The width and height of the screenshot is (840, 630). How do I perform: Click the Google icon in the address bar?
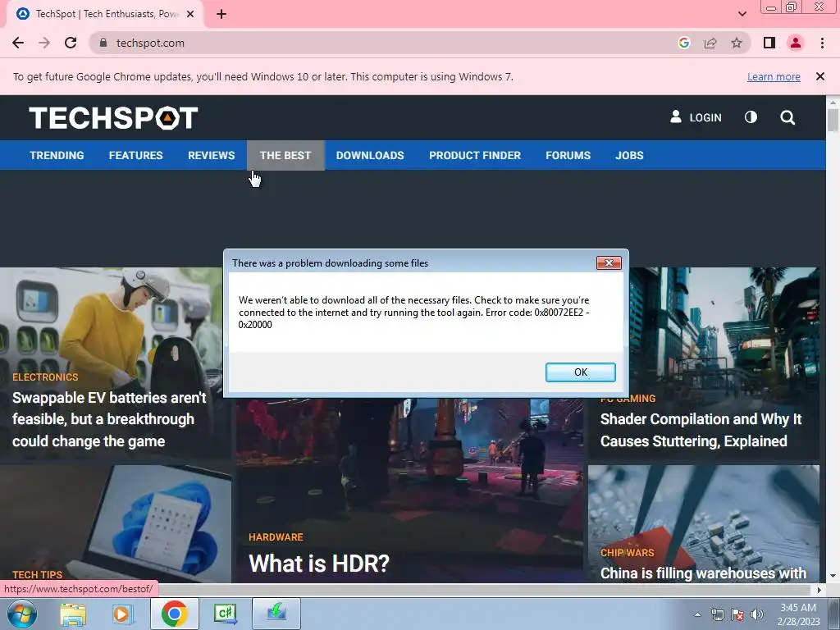click(683, 43)
